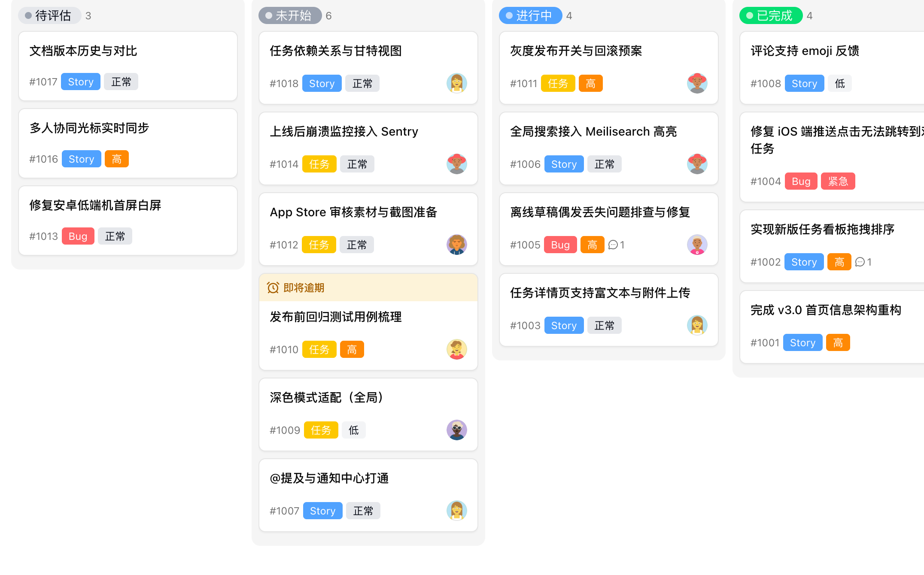This screenshot has width=924, height=575.
Task: Click the 正常 tag on card #1003
Action: point(605,325)
